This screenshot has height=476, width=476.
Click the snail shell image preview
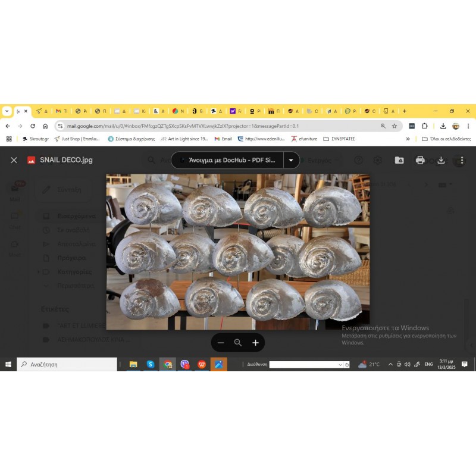tap(238, 252)
